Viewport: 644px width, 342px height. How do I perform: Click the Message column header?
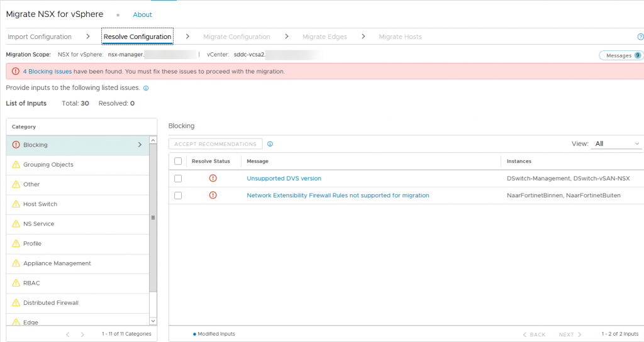click(x=257, y=162)
